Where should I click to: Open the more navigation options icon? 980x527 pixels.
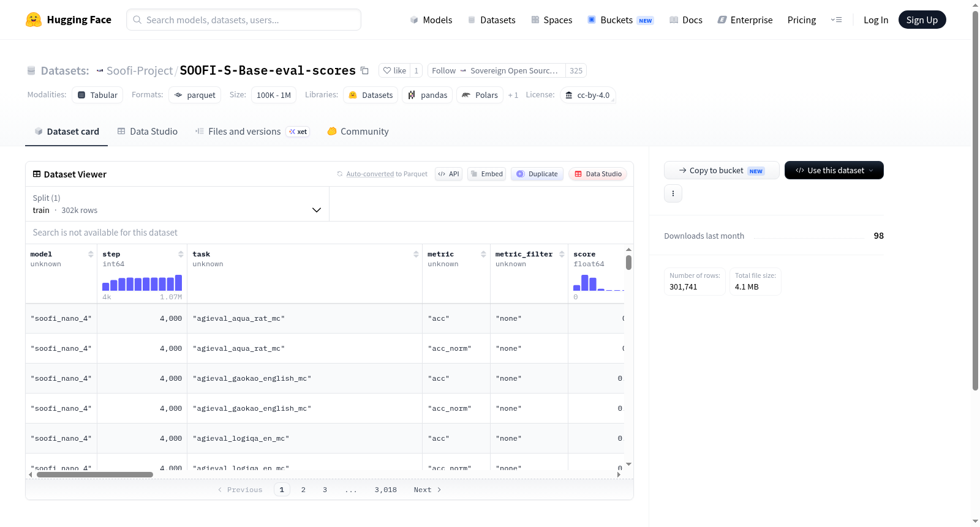pos(836,20)
